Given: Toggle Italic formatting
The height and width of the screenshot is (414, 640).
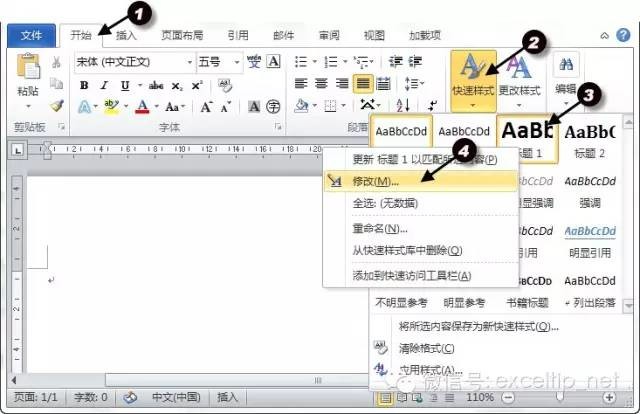Looking at the screenshot, I should (104, 85).
